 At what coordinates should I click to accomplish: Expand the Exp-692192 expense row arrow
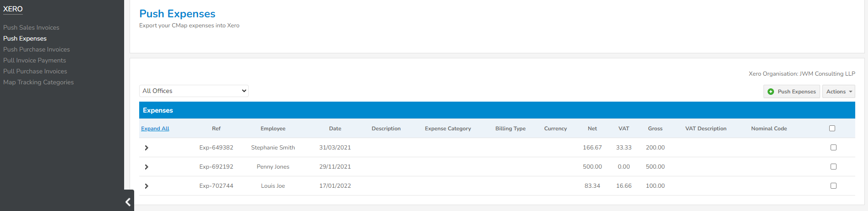point(146,167)
